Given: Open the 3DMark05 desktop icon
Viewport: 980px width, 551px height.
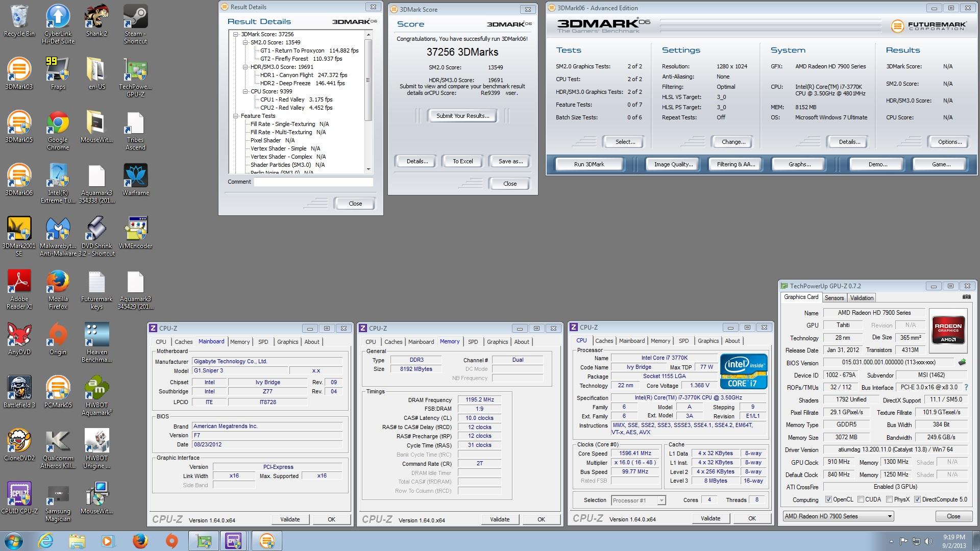Looking at the screenshot, I should [x=19, y=127].
